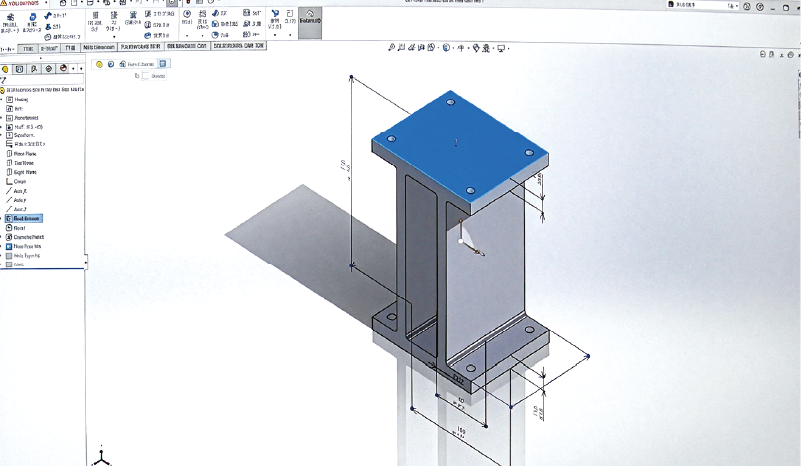Toggle the highlighted gray ribbon button
The height and width of the screenshot is (466, 801).
pyautogui.click(x=310, y=23)
